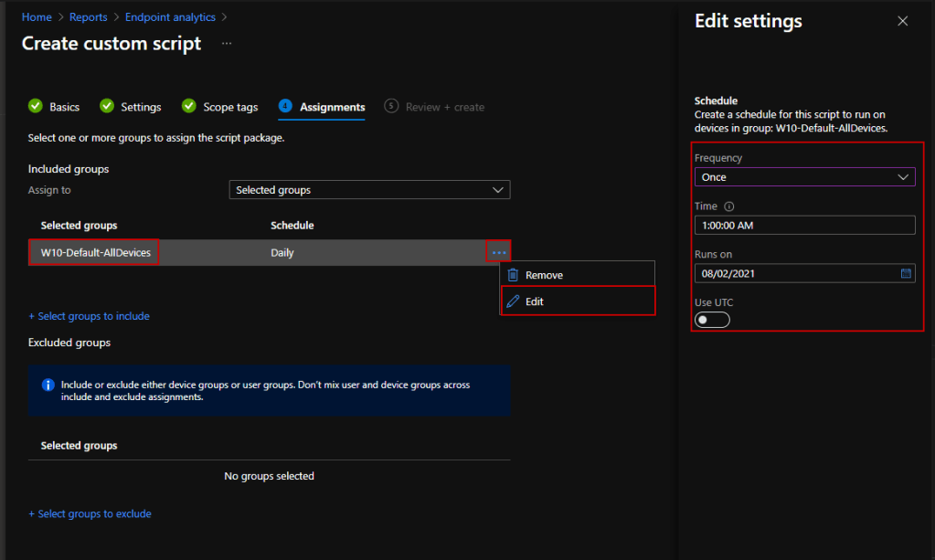This screenshot has height=560, width=935.
Task: Click the blue info icon in the notice banner
Action: (x=48, y=385)
